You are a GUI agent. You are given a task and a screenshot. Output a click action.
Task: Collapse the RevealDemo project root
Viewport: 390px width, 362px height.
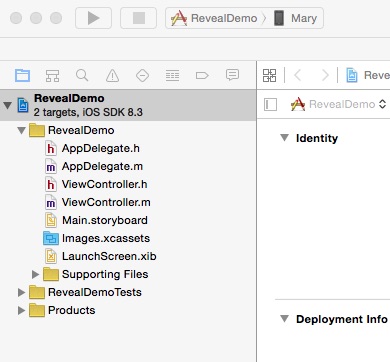click(7, 105)
